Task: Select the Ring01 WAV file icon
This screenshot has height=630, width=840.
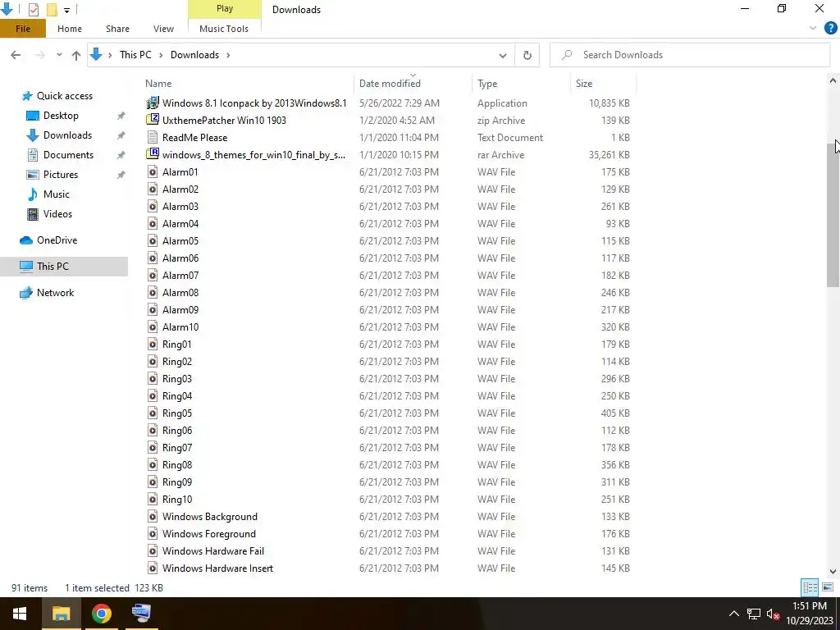Action: (153, 344)
